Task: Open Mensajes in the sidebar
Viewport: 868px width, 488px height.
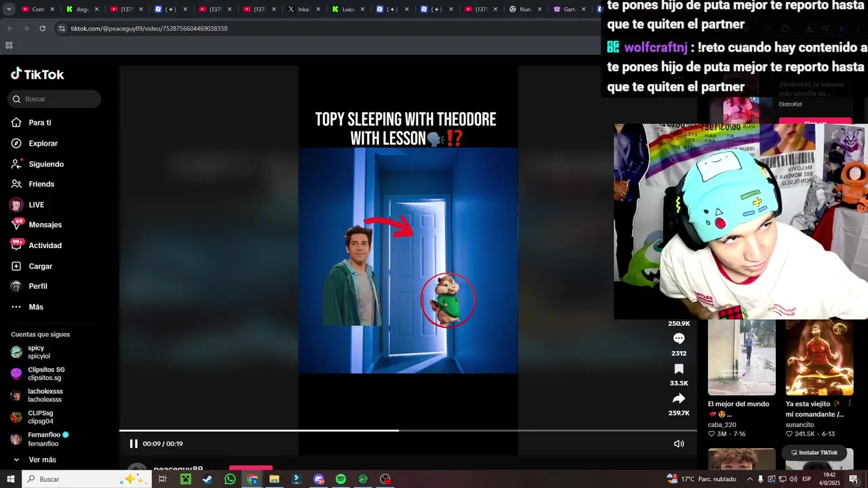Action: click(36, 225)
